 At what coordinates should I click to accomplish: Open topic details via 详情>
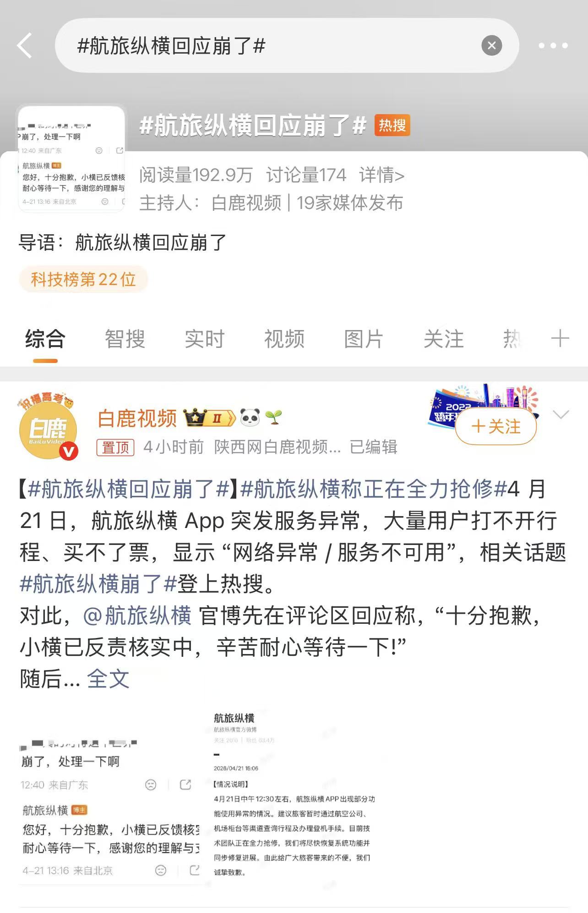pos(381,175)
